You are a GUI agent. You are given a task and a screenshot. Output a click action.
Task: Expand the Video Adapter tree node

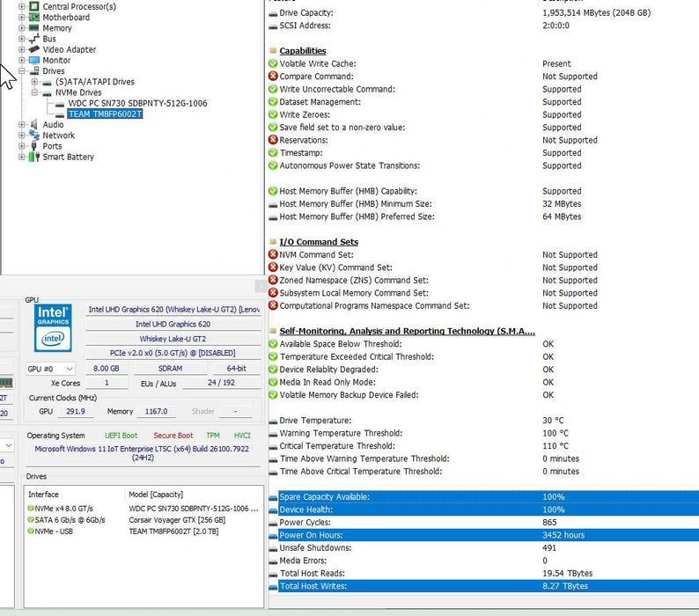pyautogui.click(x=21, y=49)
